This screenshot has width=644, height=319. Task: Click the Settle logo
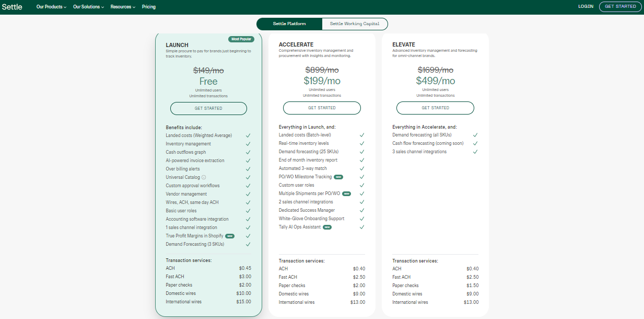coord(13,7)
